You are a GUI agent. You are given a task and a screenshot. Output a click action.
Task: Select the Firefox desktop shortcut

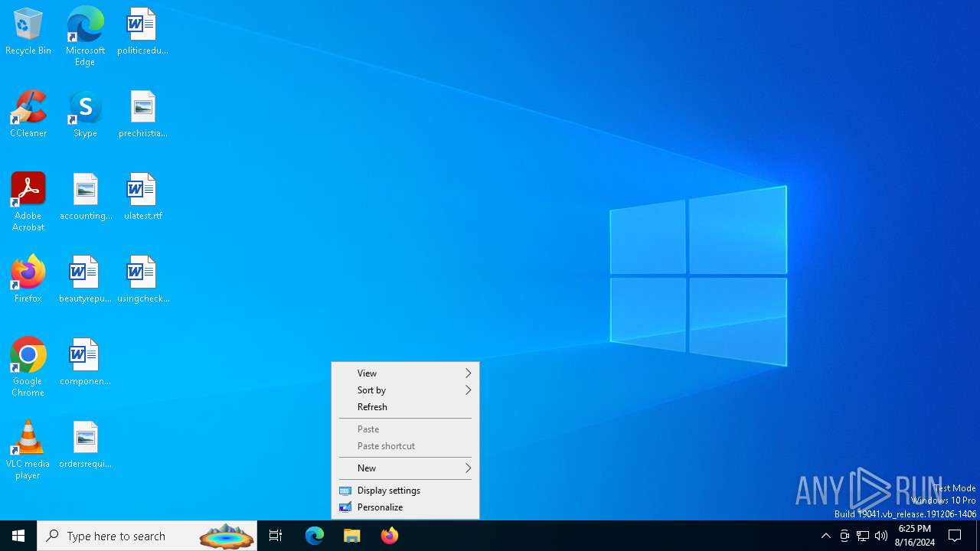pyautogui.click(x=28, y=280)
